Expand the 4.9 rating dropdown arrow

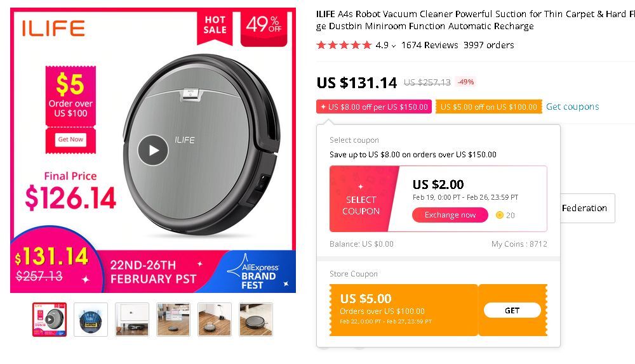coord(394,46)
